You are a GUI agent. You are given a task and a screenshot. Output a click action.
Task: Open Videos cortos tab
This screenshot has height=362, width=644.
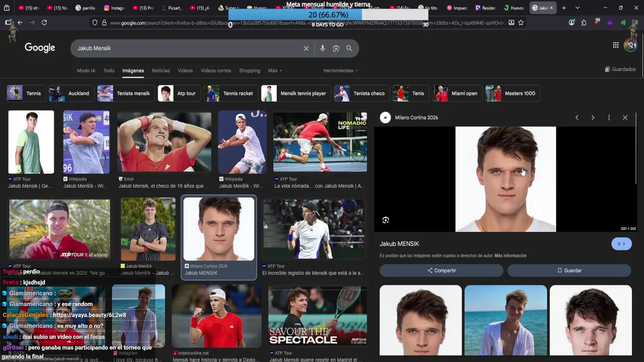[216, 71]
